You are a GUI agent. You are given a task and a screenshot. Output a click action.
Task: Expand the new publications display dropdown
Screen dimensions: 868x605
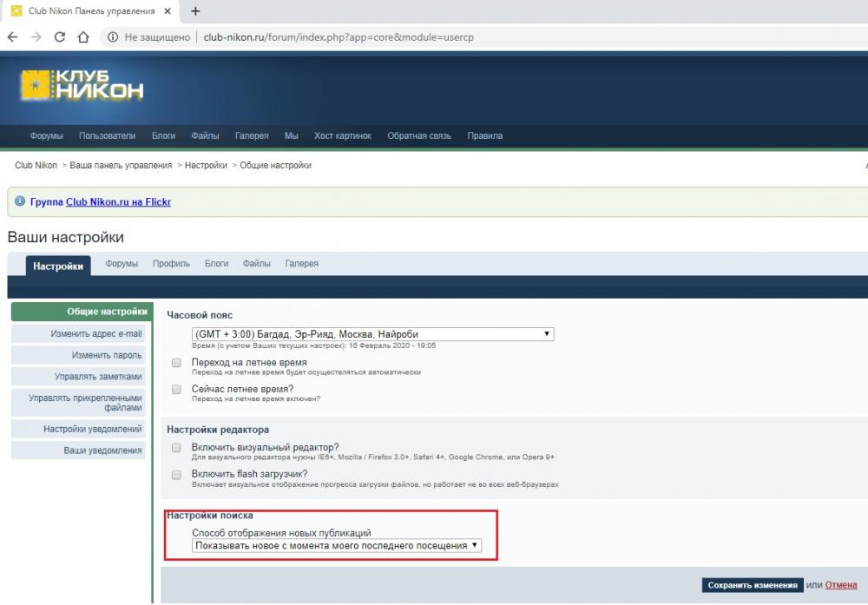point(337,545)
